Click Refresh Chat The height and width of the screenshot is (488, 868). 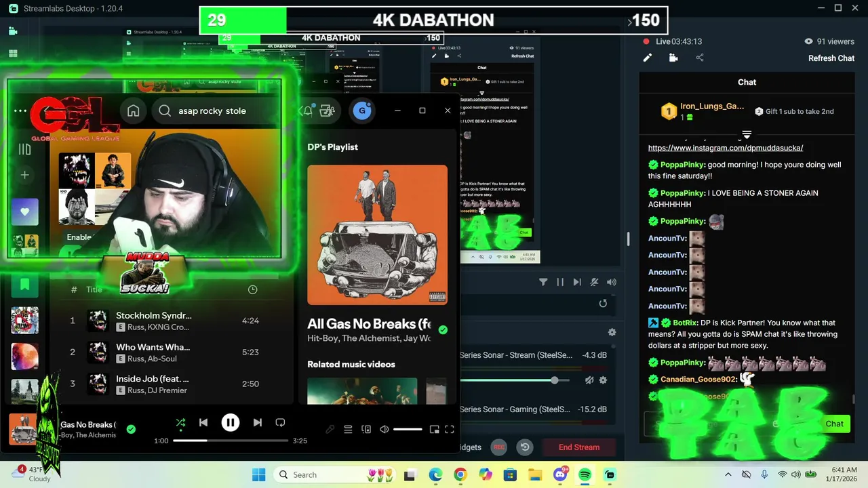831,58
